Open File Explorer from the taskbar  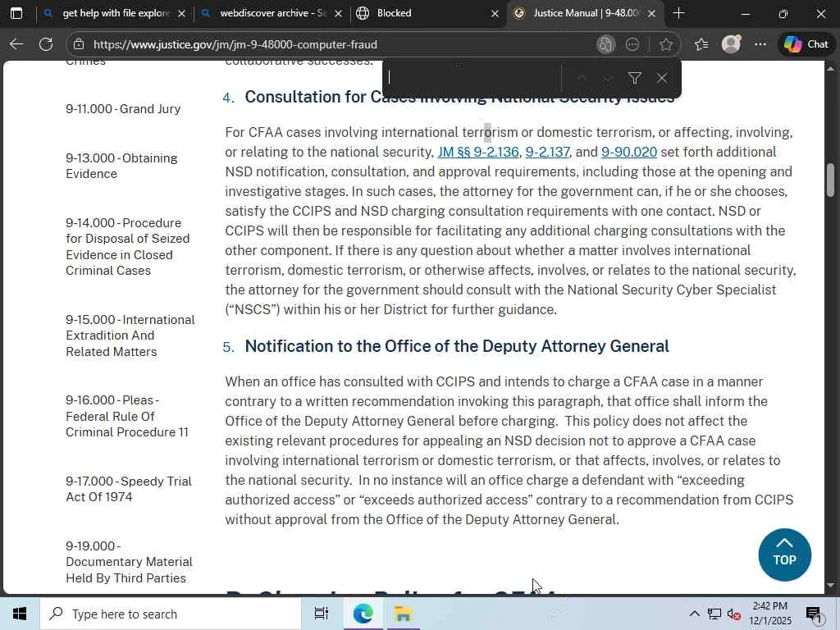[x=402, y=614]
